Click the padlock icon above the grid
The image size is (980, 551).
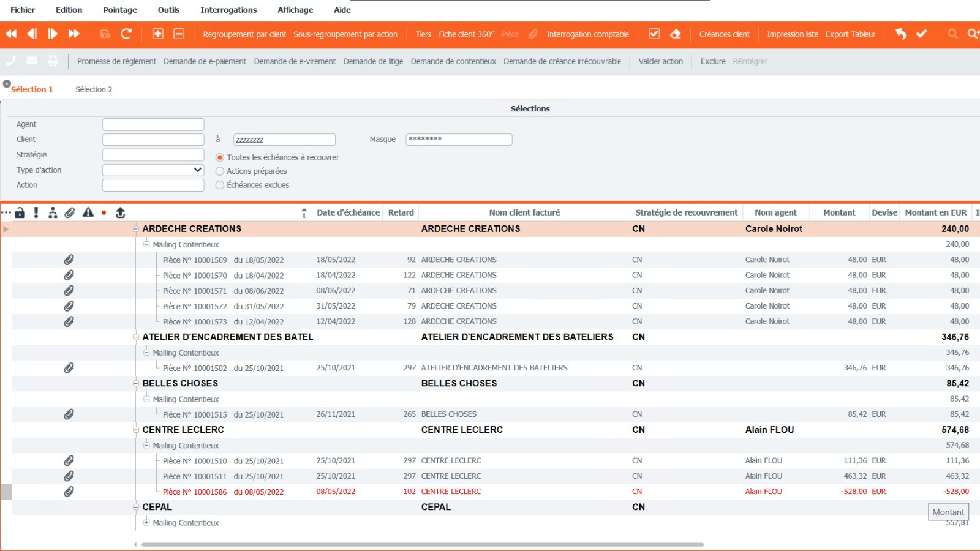coord(20,212)
